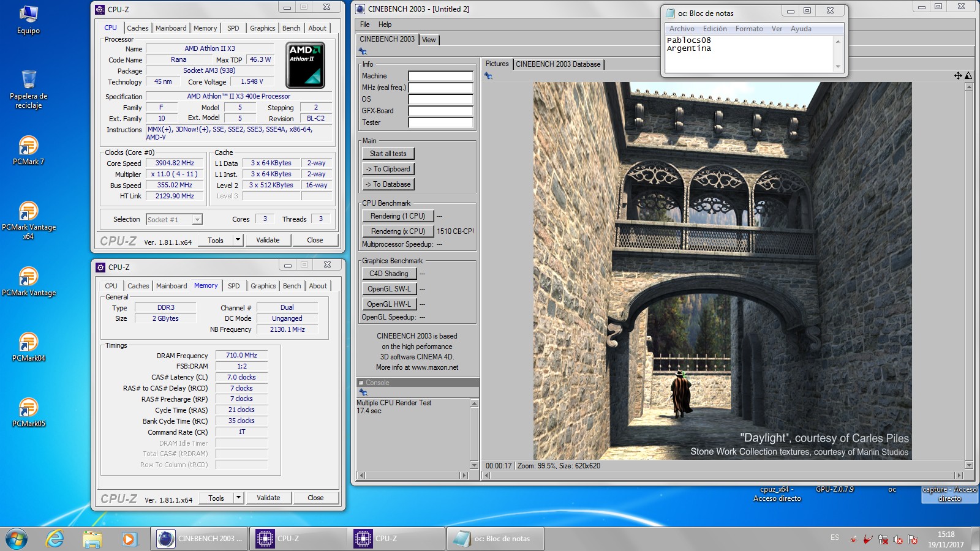Screen dimensions: 980x551
Task: Click the ES language indicator in tray
Action: point(835,538)
